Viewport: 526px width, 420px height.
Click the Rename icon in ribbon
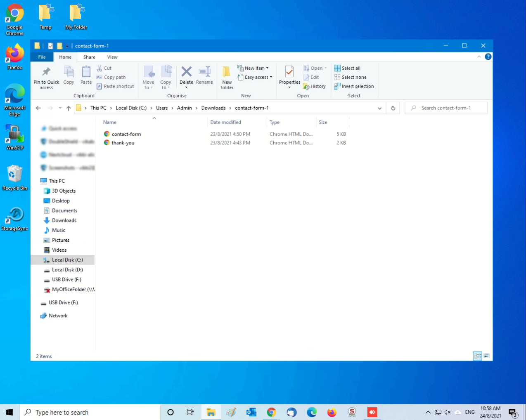204,72
